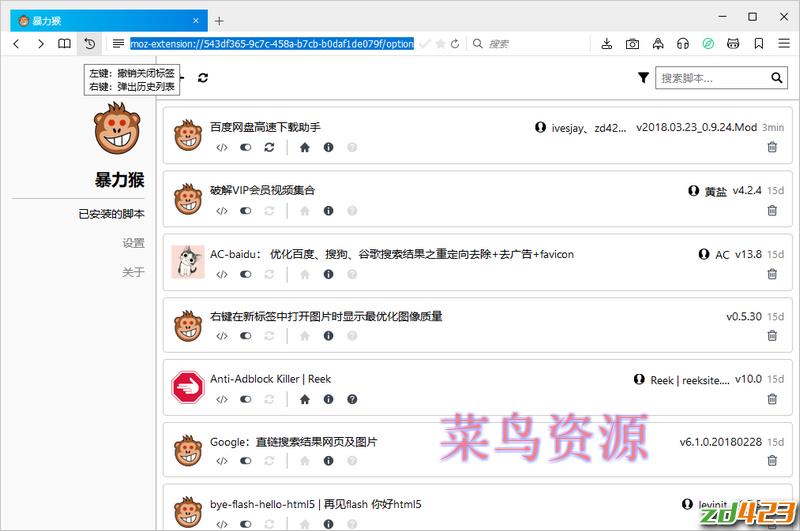Check update for 百度网盘高速下载助手
Screen dimensions: 800x531
269,147
